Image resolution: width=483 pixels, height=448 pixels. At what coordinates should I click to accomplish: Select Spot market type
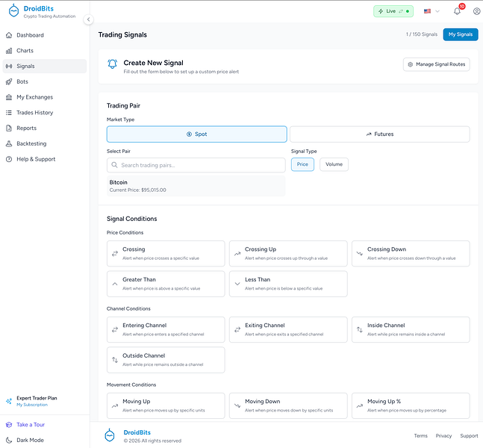tap(197, 134)
